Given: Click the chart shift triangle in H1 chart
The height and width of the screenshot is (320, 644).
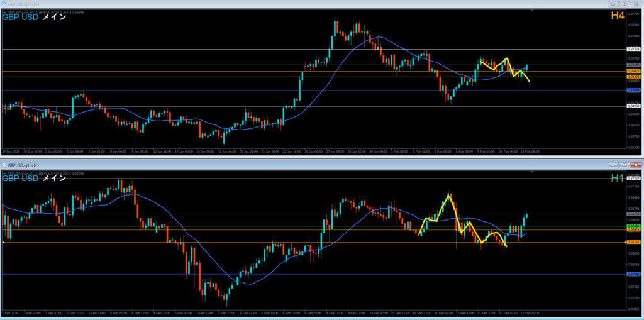Looking at the screenshot, I should (532, 172).
